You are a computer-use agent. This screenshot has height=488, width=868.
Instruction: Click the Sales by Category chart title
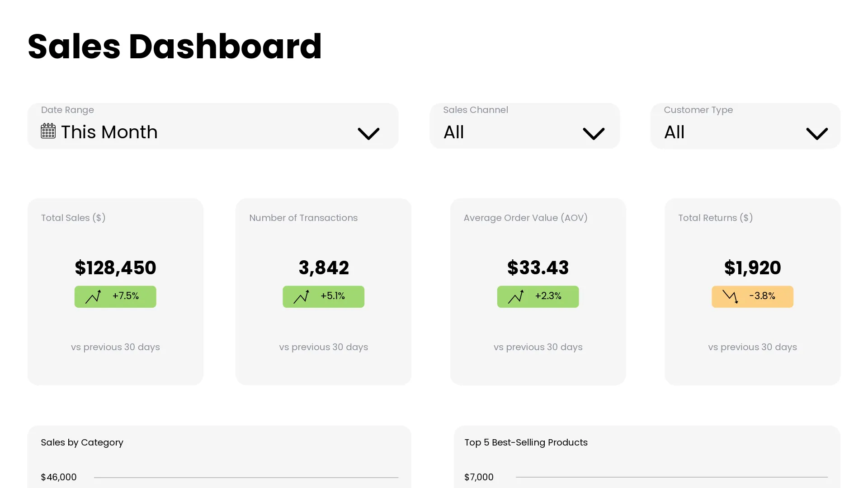point(82,442)
